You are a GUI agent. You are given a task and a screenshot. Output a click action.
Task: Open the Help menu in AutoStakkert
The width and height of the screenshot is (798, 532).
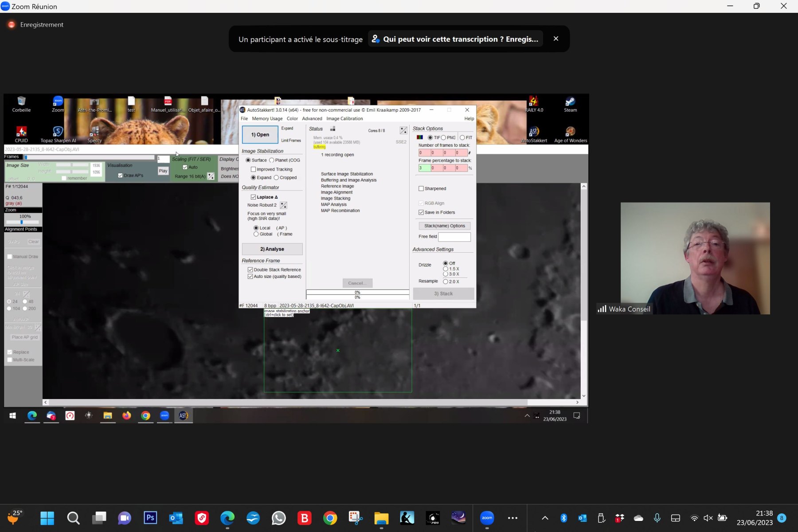tap(469, 119)
